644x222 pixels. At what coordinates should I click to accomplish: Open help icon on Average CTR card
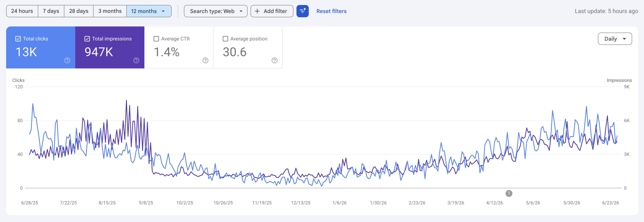(205, 60)
